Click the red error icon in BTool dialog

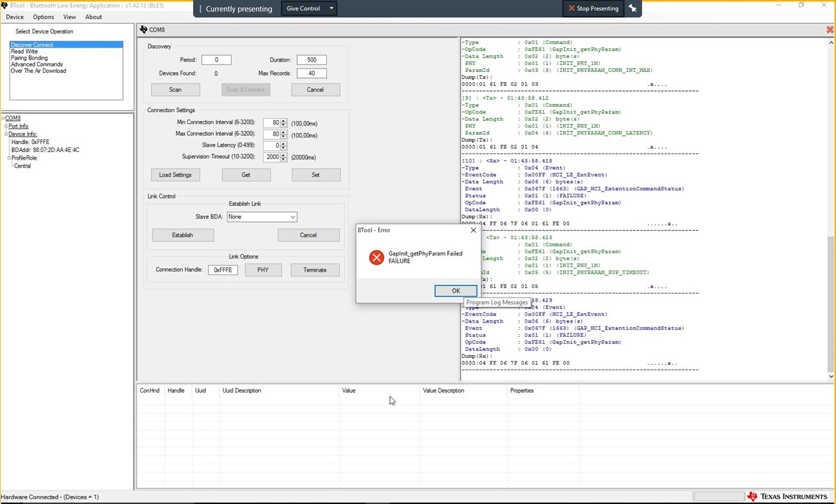click(377, 257)
